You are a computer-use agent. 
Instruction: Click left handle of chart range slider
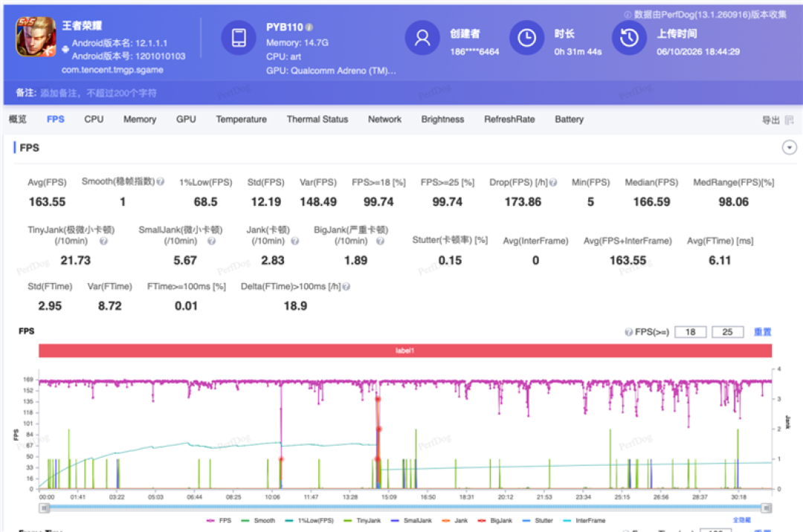pyautogui.click(x=45, y=508)
